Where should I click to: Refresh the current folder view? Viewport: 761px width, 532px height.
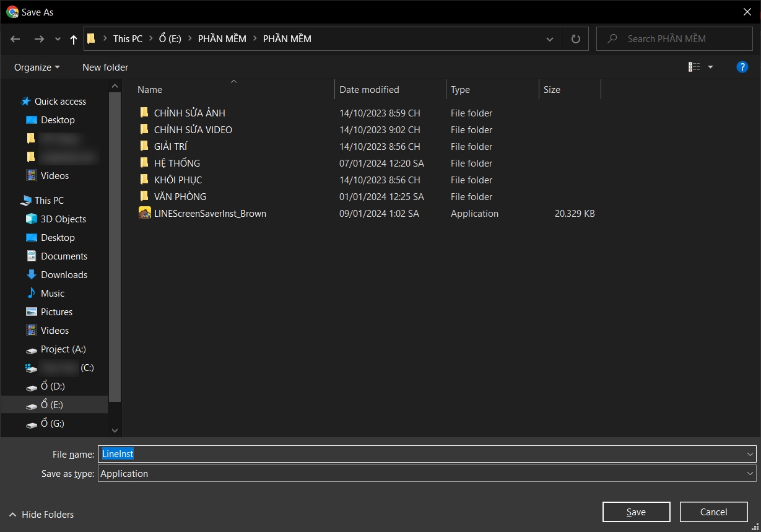(576, 38)
